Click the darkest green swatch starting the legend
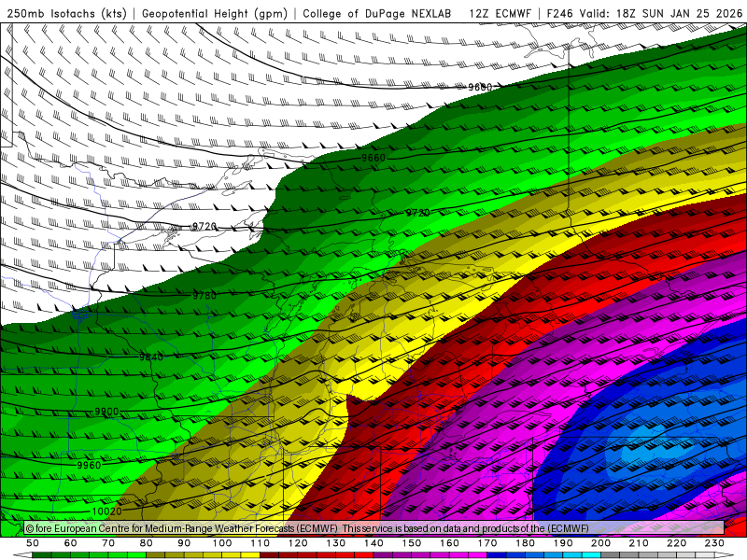Screen dimensions: 747x560 pos(42,555)
